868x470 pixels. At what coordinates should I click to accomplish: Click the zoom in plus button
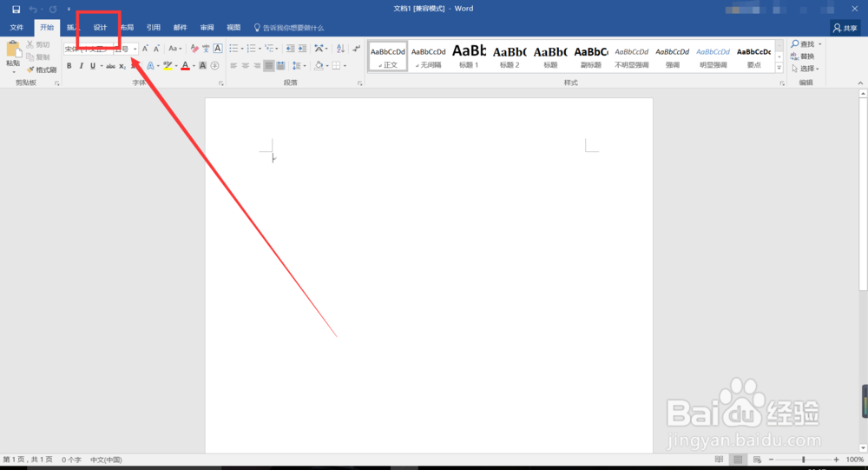[836, 460]
